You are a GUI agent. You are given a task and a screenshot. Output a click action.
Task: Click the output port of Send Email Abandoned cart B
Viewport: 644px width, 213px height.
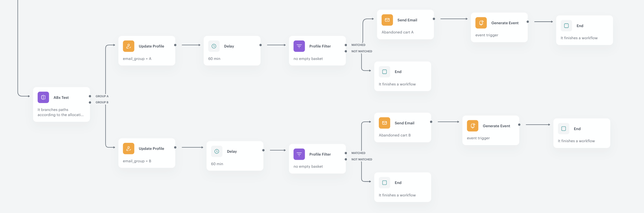point(431,122)
